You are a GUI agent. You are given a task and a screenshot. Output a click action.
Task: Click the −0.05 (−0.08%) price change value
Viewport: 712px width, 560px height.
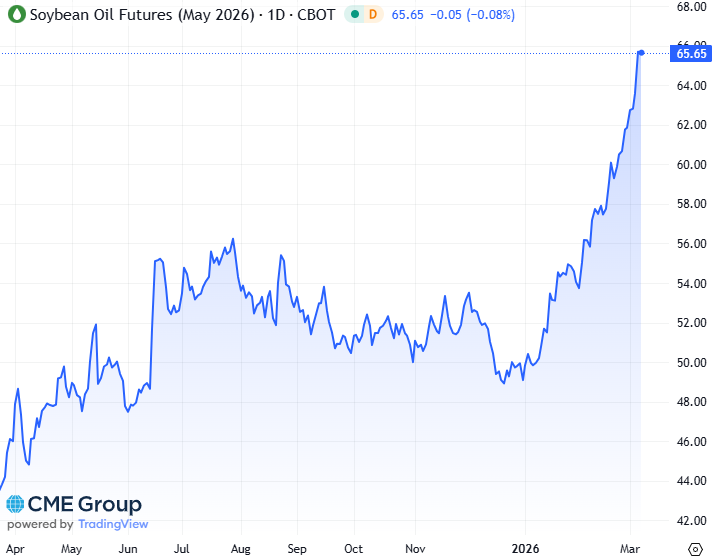pos(480,15)
